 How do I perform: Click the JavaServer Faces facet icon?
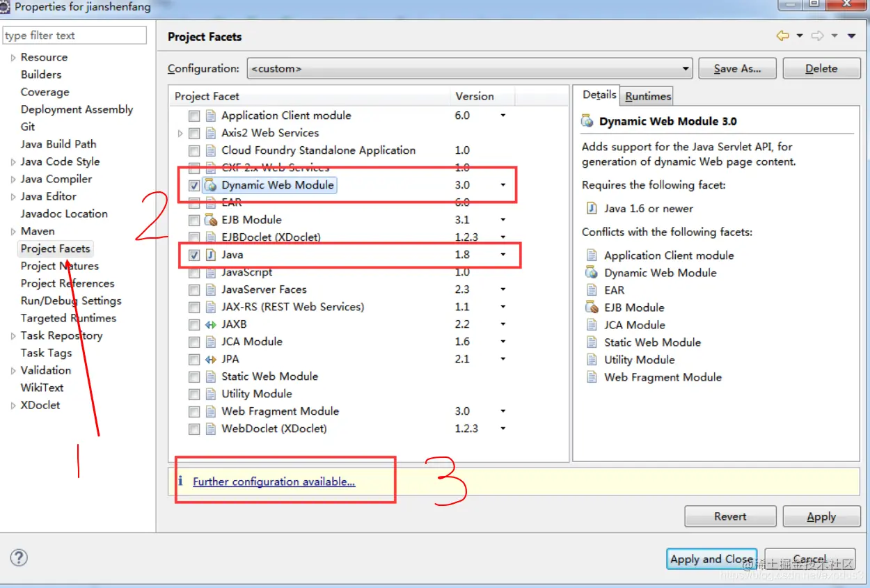coord(211,289)
